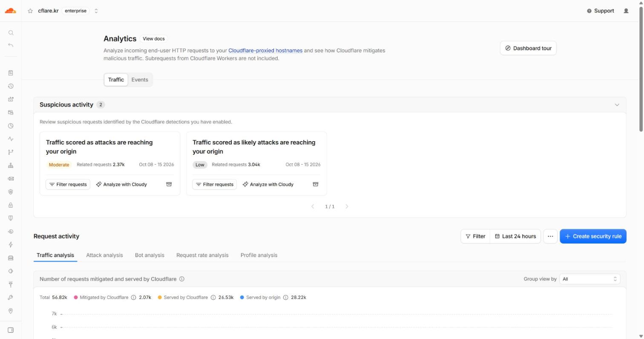
Task: Open the user account profile icon
Action: 626,11
